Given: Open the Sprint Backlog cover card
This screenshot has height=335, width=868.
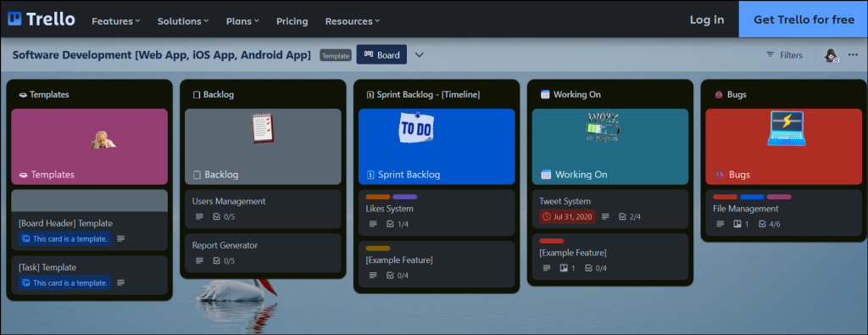Looking at the screenshot, I should point(437,147).
